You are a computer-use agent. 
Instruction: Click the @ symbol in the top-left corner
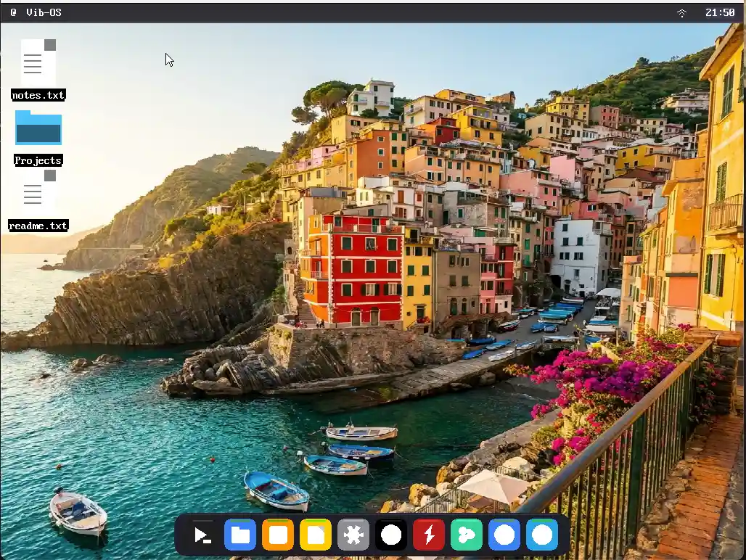click(x=14, y=12)
